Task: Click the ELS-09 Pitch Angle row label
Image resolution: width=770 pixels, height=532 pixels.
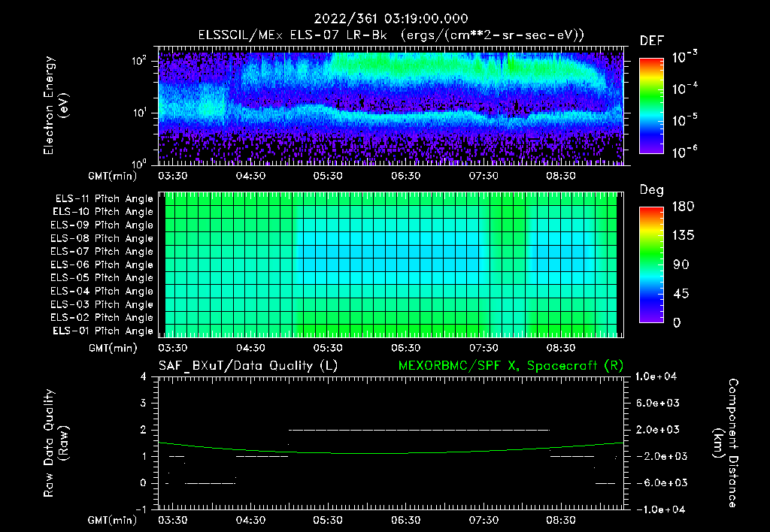Action: tap(102, 225)
